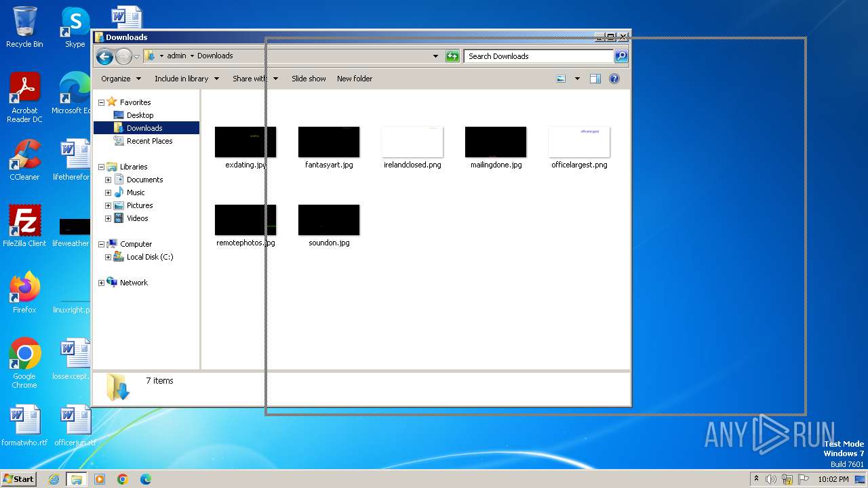Expand the Music library node
The image size is (868, 488).
(x=108, y=192)
